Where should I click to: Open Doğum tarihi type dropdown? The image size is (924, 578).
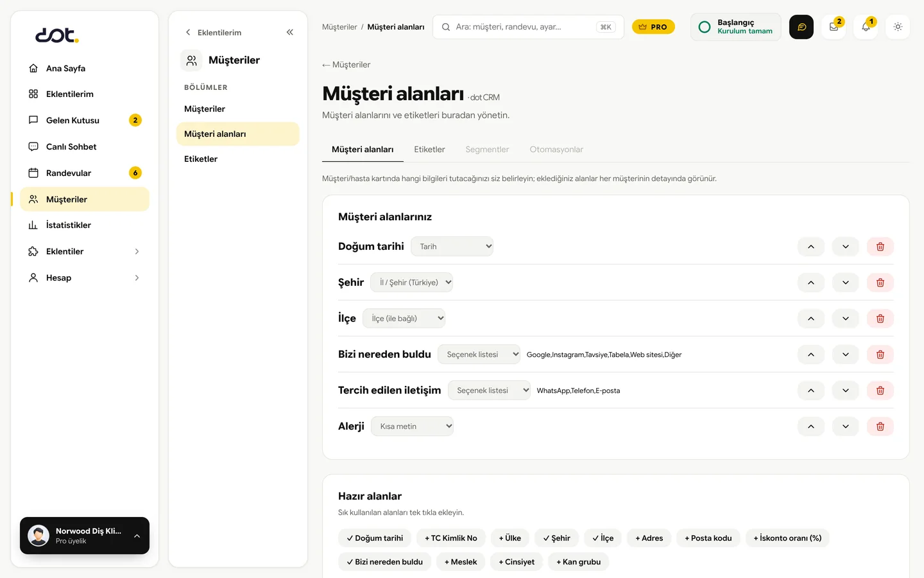[452, 247]
